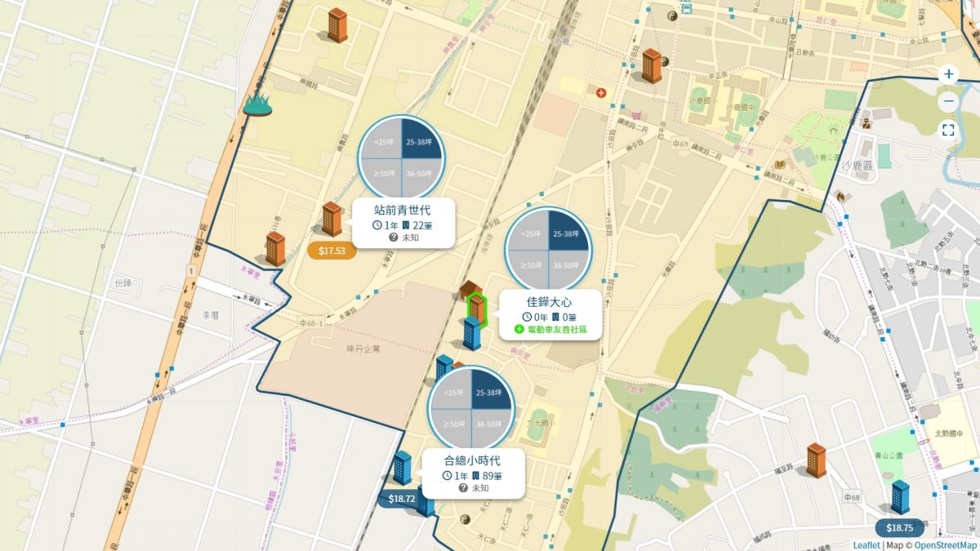This screenshot has height=551, width=980.
Task: Click the 0筆 records icon in 佳鏵大心
Action: point(556,317)
